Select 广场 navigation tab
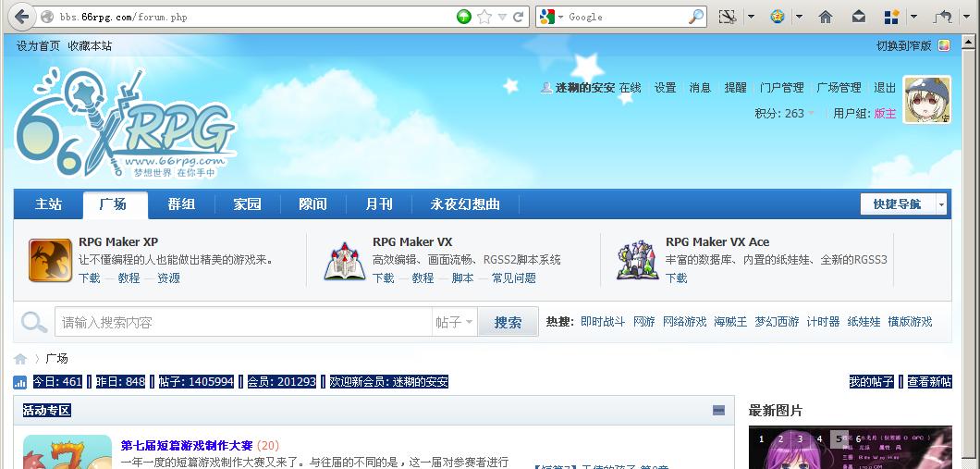 [115, 204]
